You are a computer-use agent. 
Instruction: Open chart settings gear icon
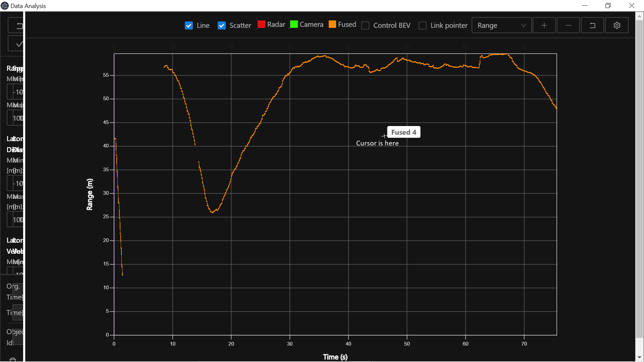[617, 25]
